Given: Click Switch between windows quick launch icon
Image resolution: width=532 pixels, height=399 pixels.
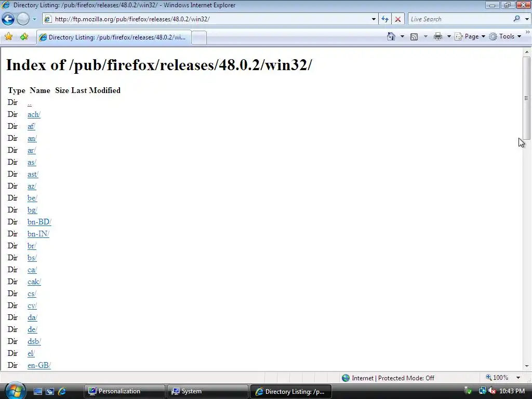Looking at the screenshot, I should pos(50,392).
